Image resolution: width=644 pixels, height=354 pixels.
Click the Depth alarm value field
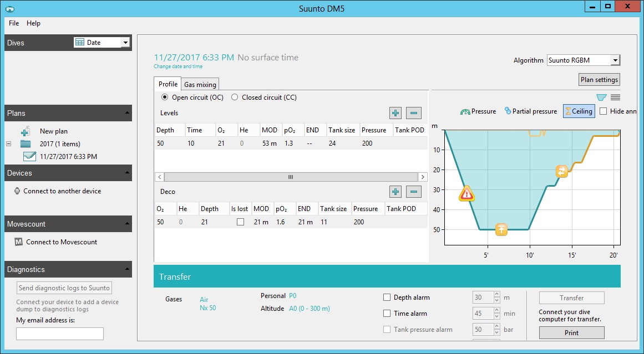click(483, 297)
